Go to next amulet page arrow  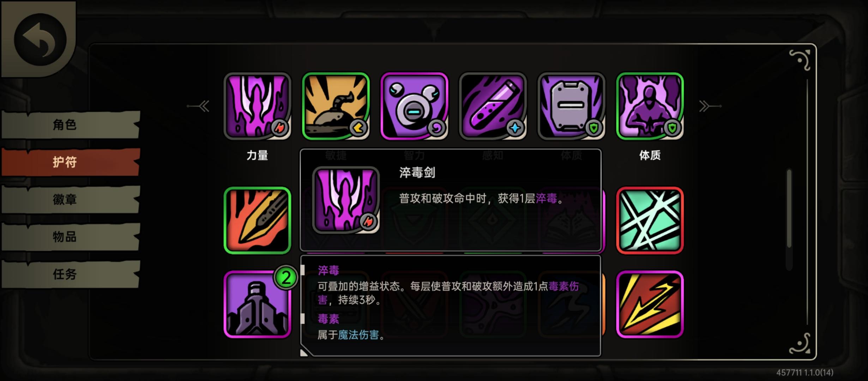[x=710, y=106]
